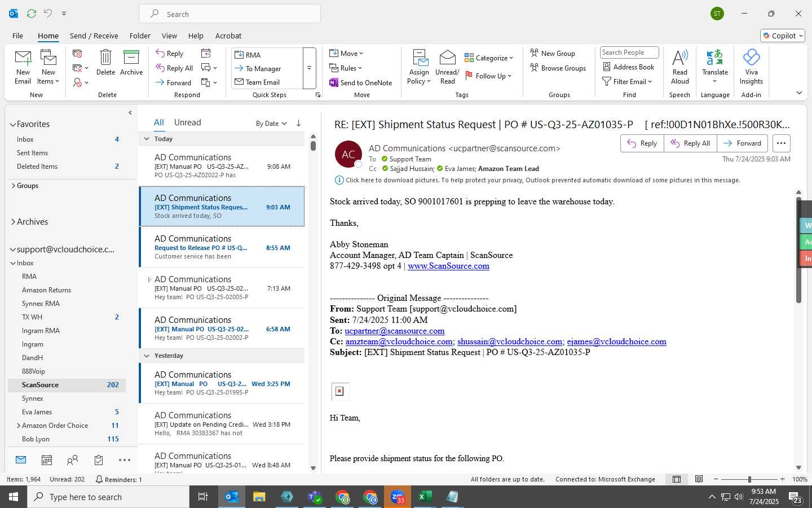
Task: Open Tasks view in navigation bar
Action: tap(99, 460)
